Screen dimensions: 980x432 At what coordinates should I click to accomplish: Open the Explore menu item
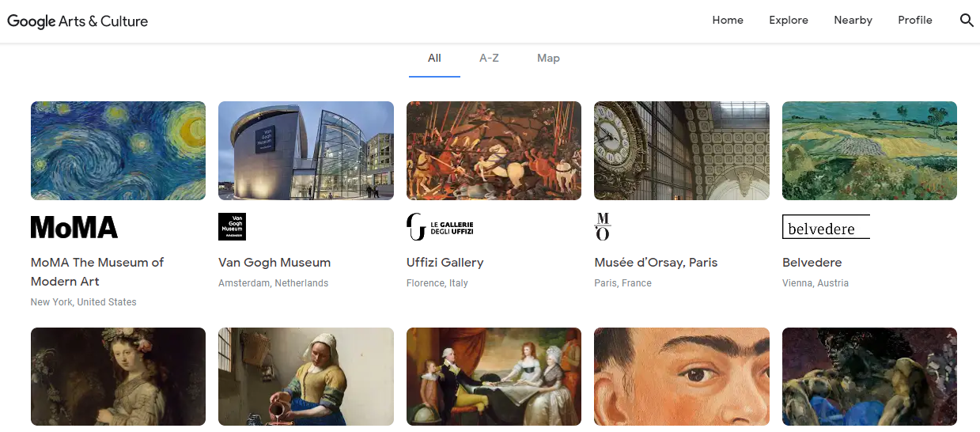point(789,21)
